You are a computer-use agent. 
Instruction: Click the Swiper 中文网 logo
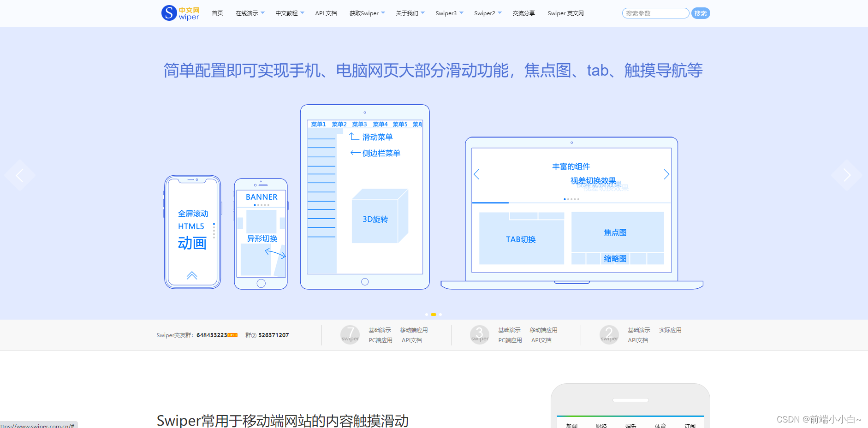(x=180, y=13)
